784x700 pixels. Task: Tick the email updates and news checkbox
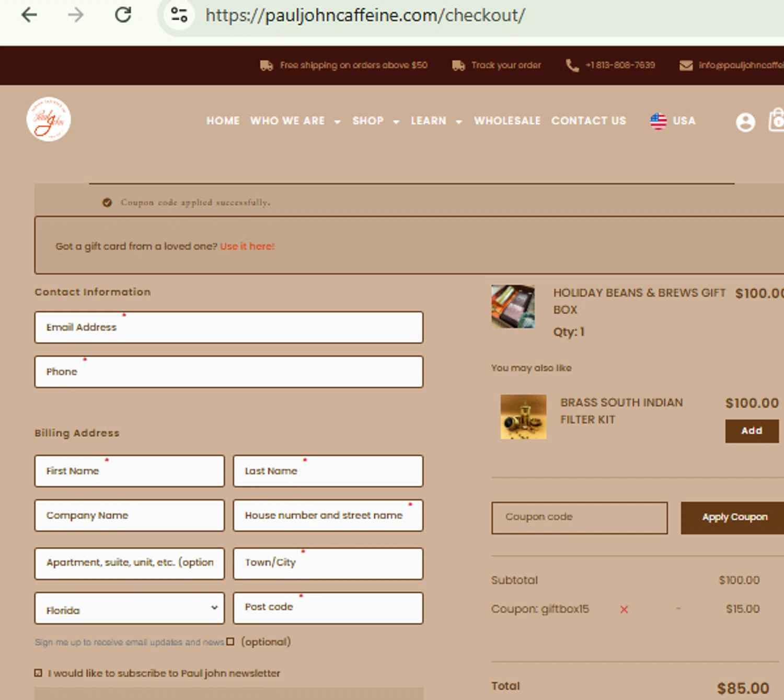(x=230, y=641)
